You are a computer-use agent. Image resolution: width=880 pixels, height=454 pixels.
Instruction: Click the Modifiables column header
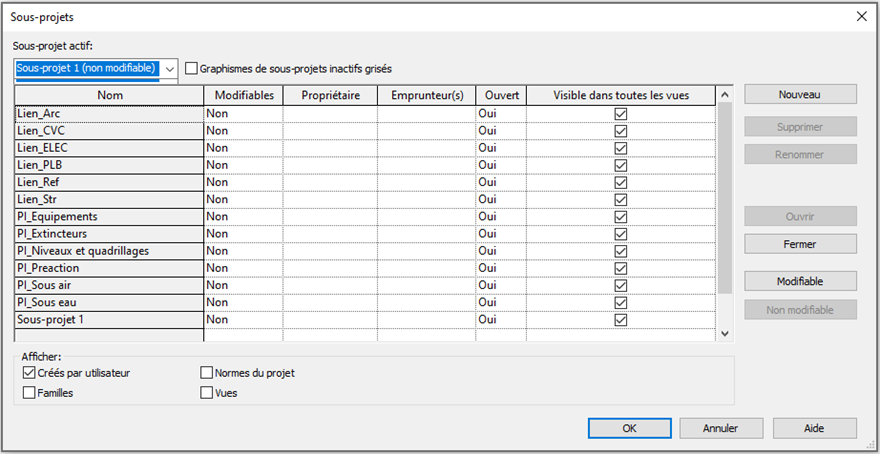(x=243, y=95)
